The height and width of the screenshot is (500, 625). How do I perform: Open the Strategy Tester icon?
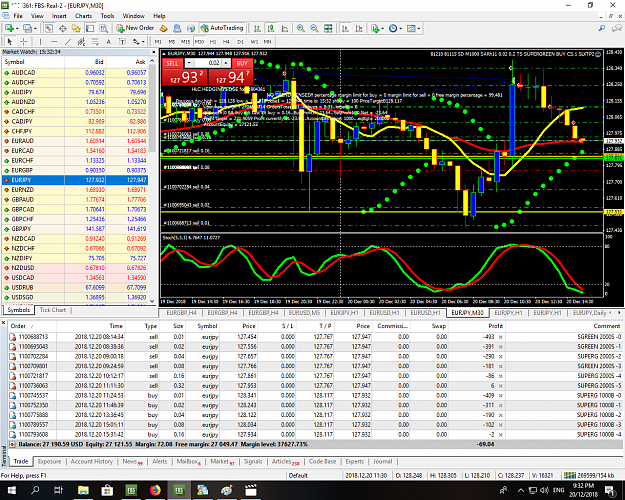coord(104,28)
